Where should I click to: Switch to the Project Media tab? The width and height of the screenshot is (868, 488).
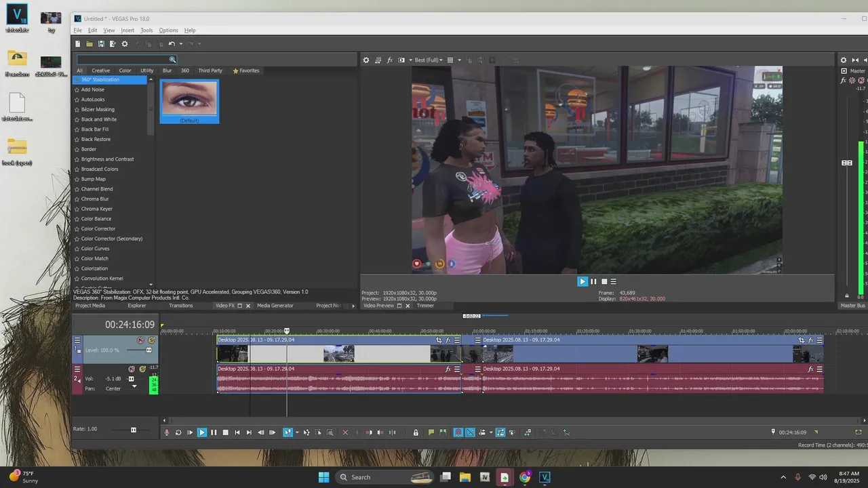(90, 306)
